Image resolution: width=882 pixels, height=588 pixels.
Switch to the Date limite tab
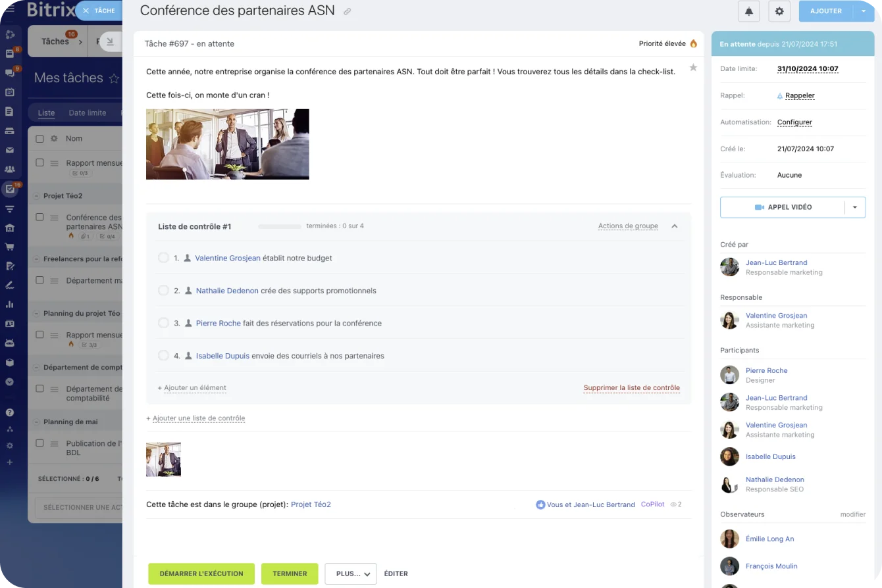88,112
